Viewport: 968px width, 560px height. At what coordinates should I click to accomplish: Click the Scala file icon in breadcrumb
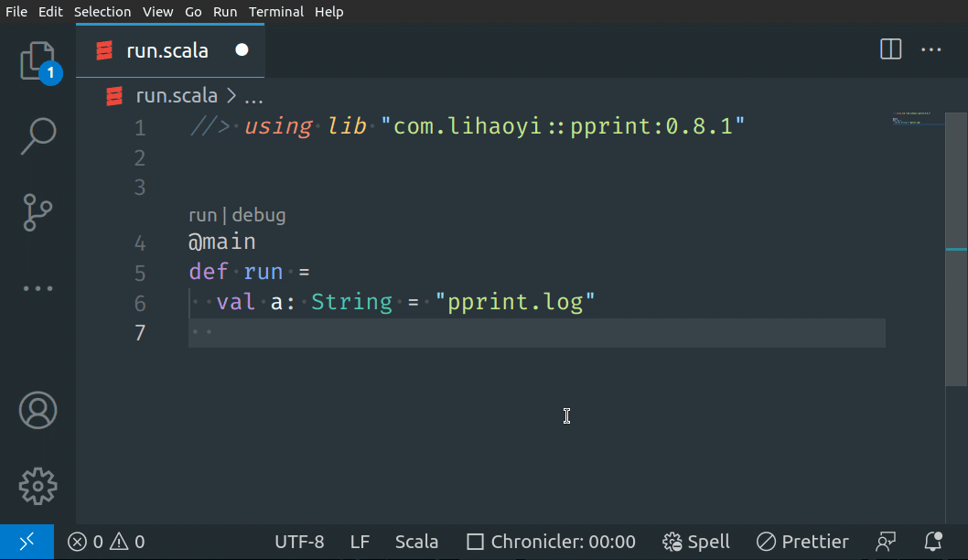[x=114, y=96]
